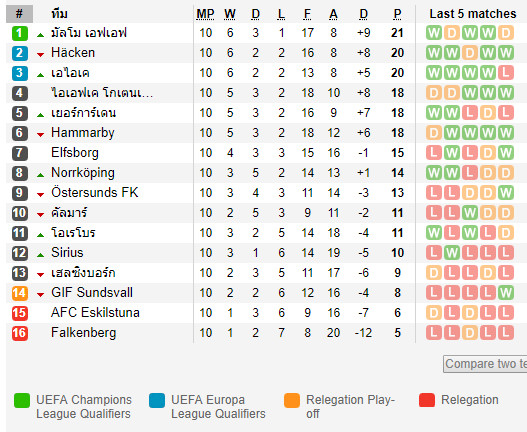Click the green up arrow beside Norrköping
Viewport: 527px width, 432px height.
pyautogui.click(x=41, y=174)
